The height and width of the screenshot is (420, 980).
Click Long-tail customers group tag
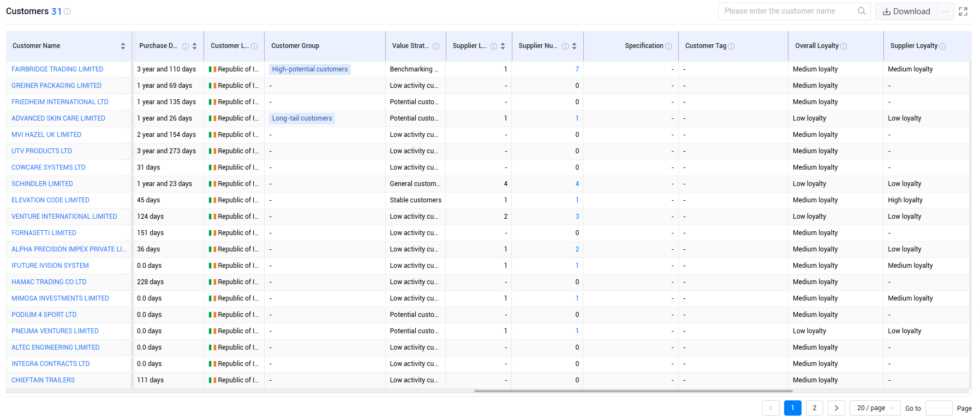(302, 118)
